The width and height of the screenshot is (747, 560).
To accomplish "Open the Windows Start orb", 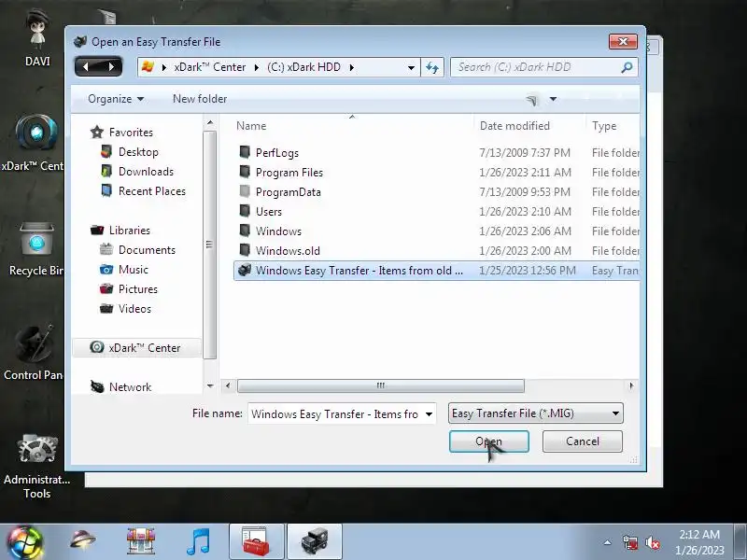I will click(x=25, y=542).
